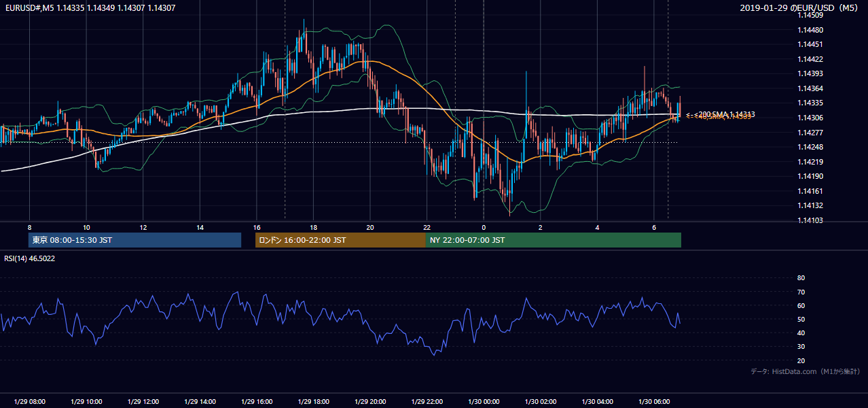Click hour tick 0 under price chart
The image size is (868, 408).
[484, 227]
